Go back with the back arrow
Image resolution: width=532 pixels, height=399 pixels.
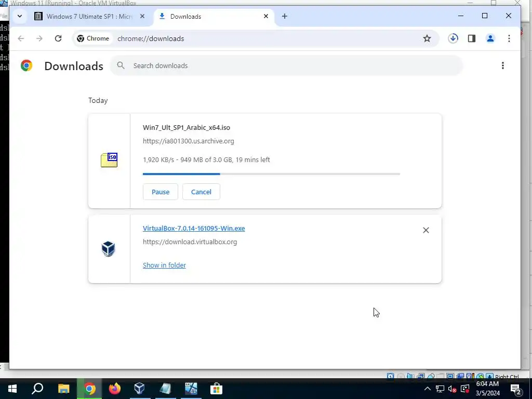[21, 38]
